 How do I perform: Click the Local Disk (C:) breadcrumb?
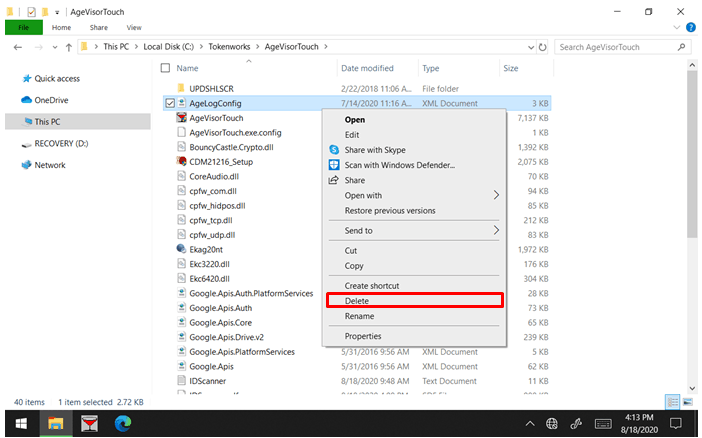[168, 47]
